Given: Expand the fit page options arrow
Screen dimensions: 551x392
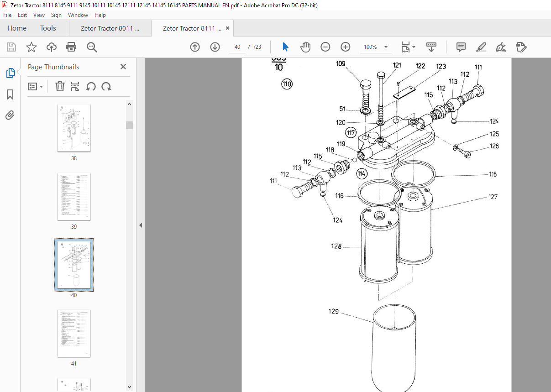Looking at the screenshot, I should click(x=414, y=47).
